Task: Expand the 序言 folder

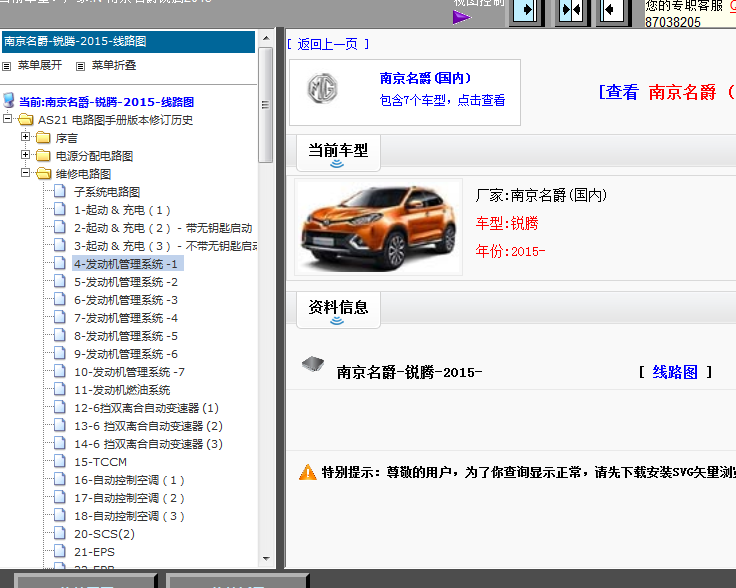Action: [26, 137]
